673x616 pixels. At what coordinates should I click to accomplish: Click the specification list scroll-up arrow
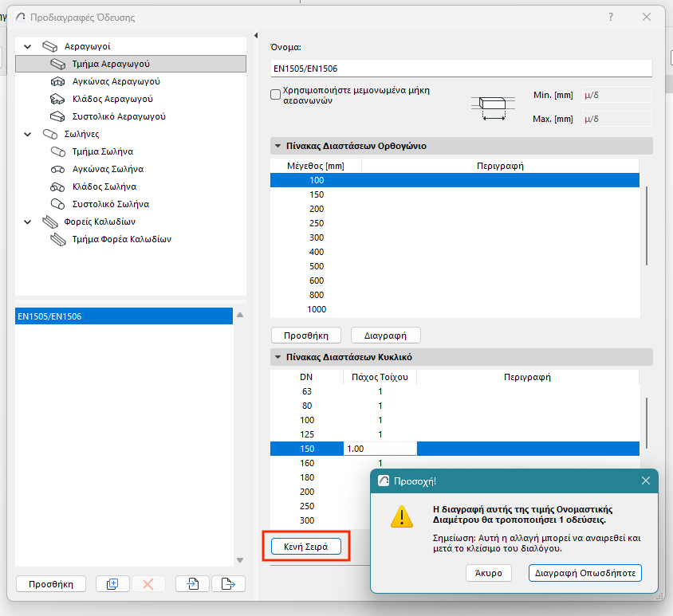tap(240, 316)
